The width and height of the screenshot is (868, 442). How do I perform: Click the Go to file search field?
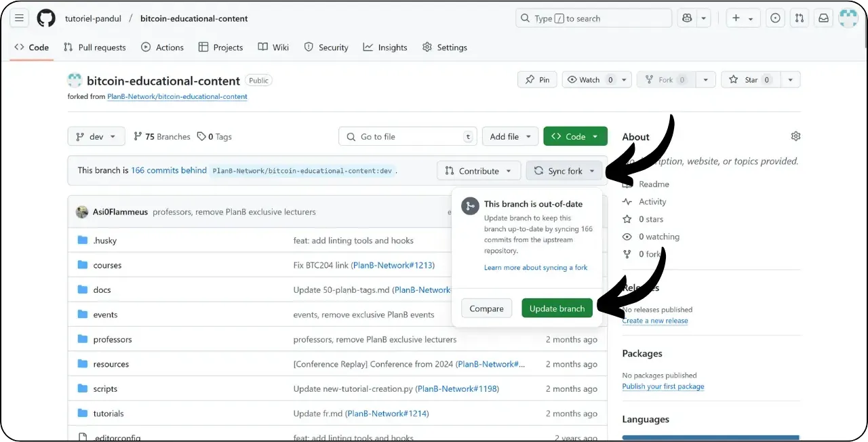(x=407, y=136)
